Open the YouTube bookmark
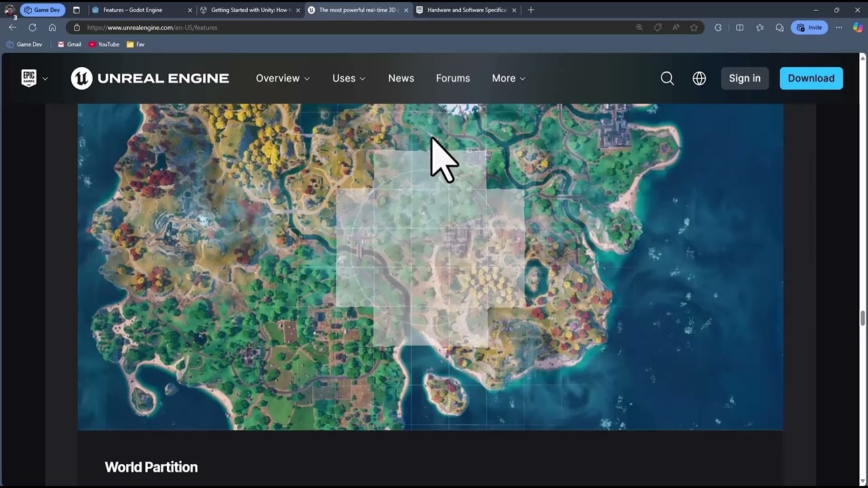This screenshot has height=488, width=868. 104,45
